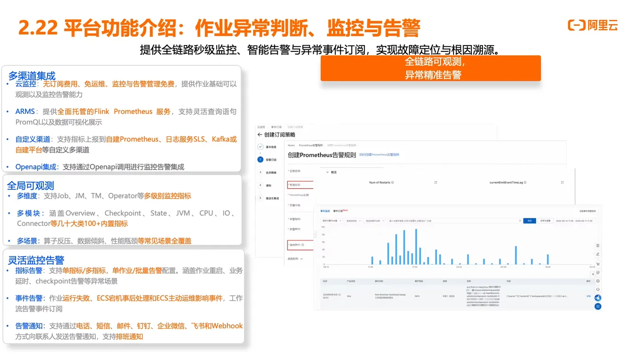Viewport: 644px width, 362px height.
Task: Open the 云监控 breadcrumb
Action: point(261,127)
